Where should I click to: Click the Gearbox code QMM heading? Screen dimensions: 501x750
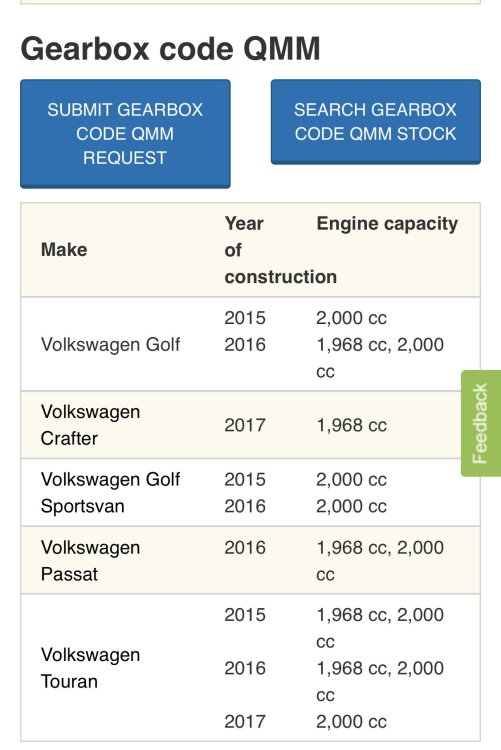tap(170, 49)
